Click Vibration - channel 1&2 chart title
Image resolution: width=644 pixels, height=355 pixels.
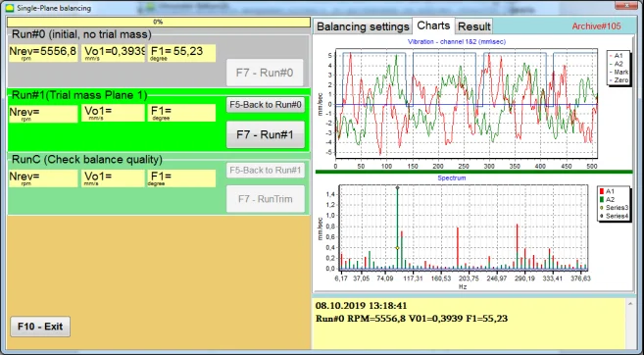457,41
